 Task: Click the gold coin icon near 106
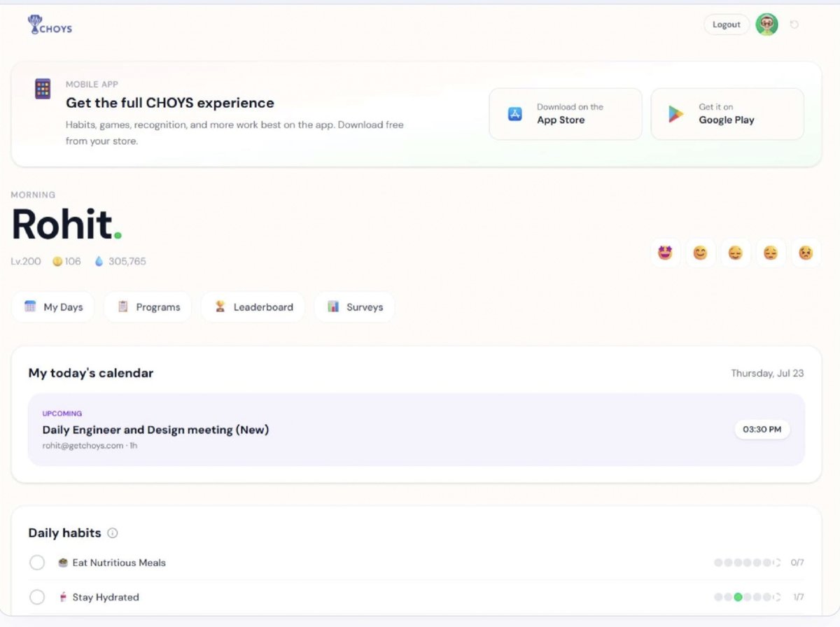57,261
